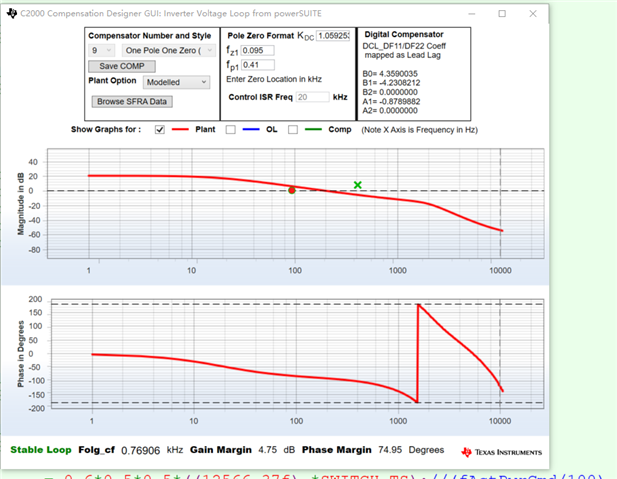The image size is (617, 479).
Task: Click the Gain Margin value 4.75
Action: click(268, 450)
